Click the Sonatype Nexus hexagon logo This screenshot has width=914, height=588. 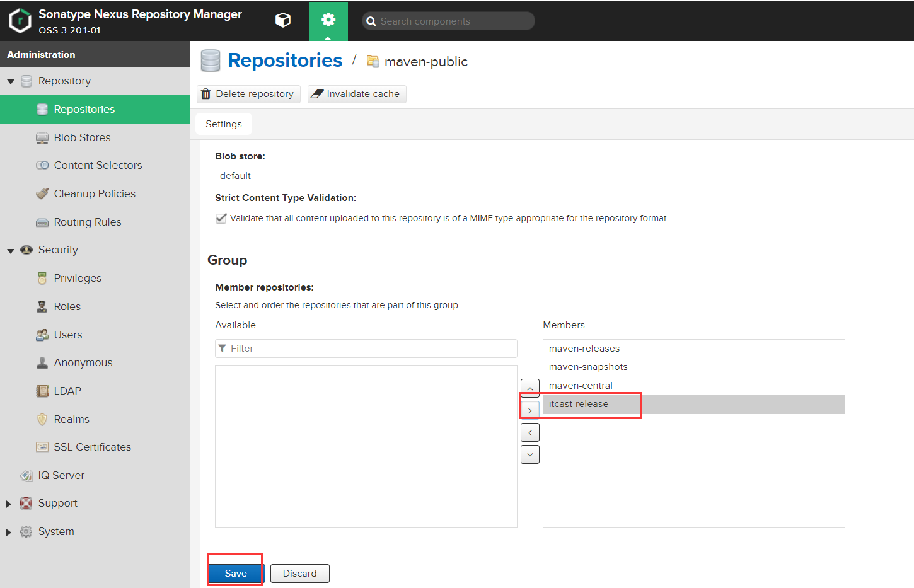click(20, 20)
